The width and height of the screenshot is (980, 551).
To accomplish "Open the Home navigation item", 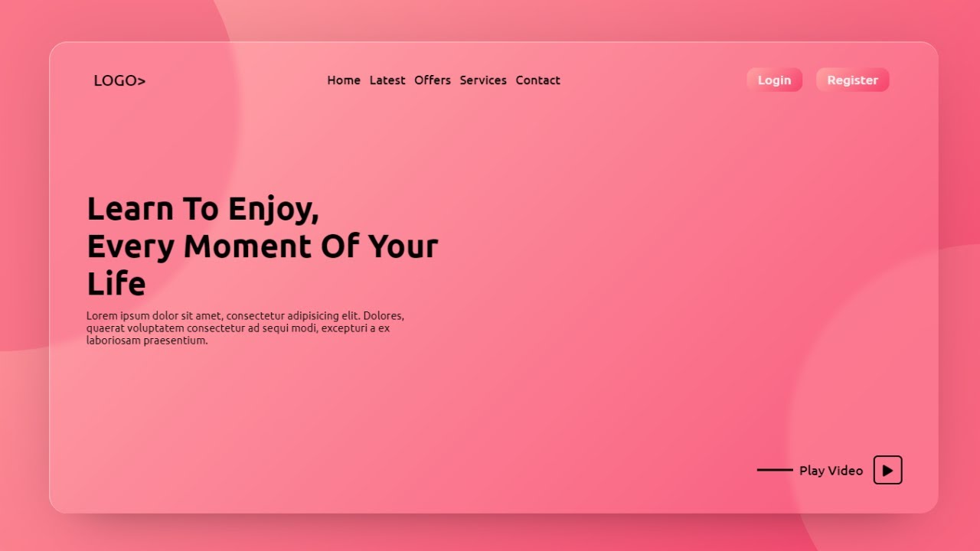I will click(344, 80).
